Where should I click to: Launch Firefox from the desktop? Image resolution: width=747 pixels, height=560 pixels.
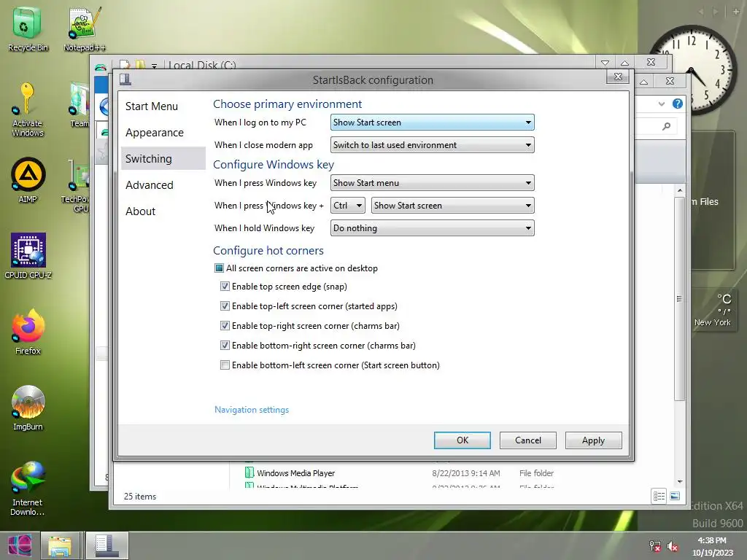tap(28, 332)
